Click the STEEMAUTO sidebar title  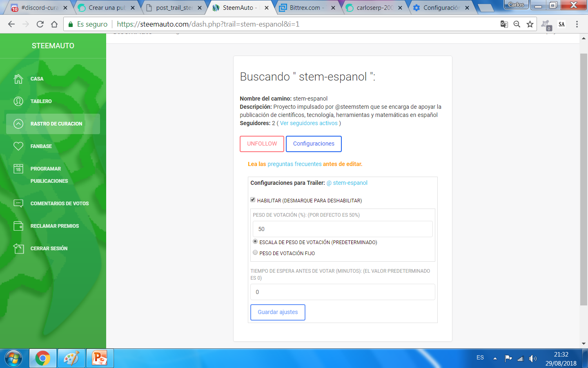point(53,46)
